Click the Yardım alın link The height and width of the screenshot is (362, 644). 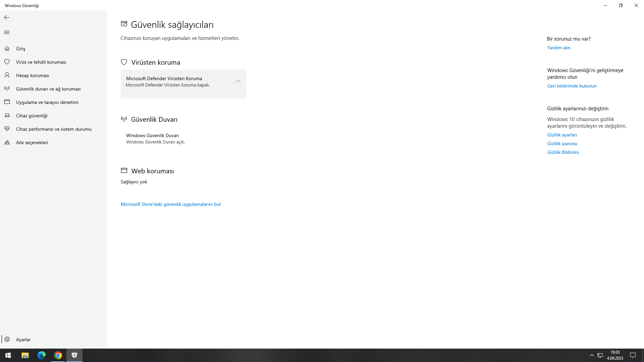click(559, 48)
